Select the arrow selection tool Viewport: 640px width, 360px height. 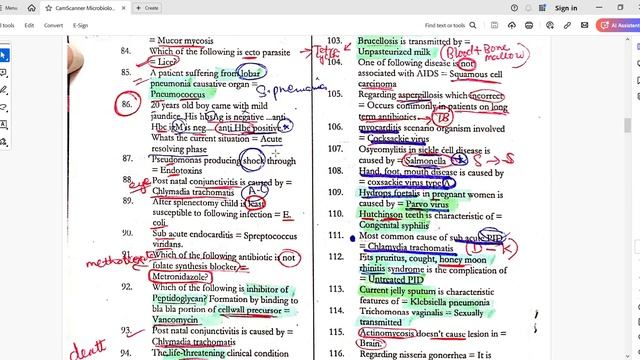coord(4,56)
